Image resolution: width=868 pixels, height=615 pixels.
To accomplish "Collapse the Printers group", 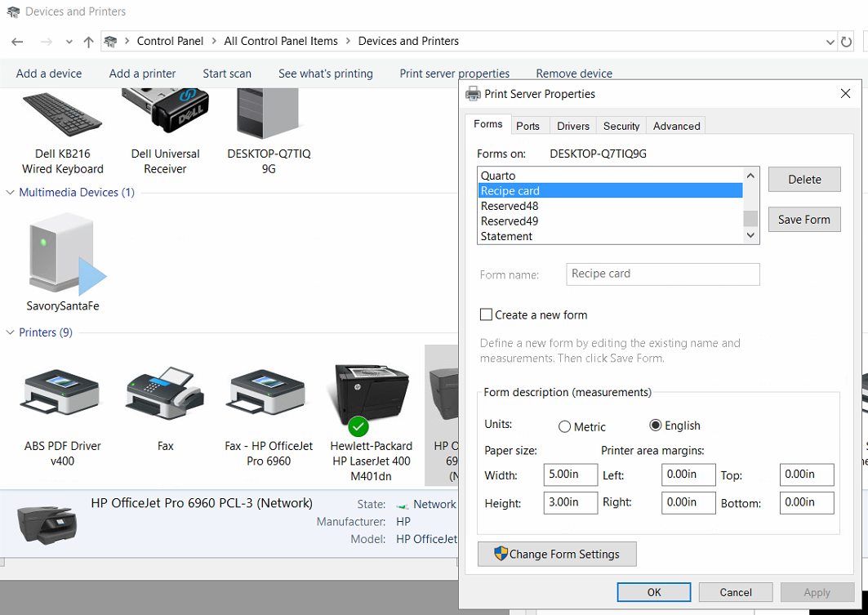I will (x=10, y=332).
